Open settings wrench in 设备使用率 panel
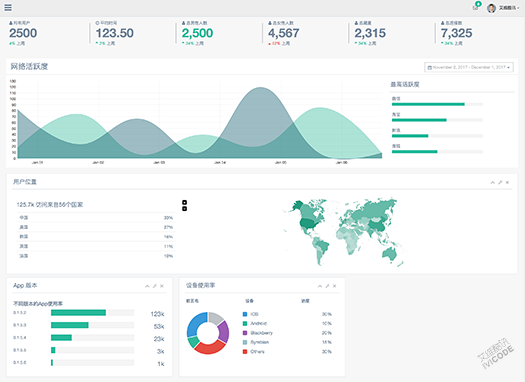The height and width of the screenshot is (382, 525). (x=327, y=286)
